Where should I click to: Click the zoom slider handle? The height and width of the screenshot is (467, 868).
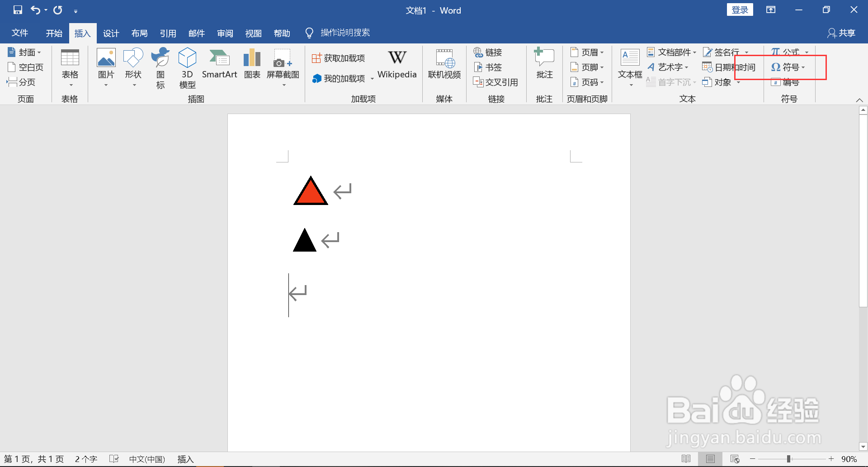point(788,459)
